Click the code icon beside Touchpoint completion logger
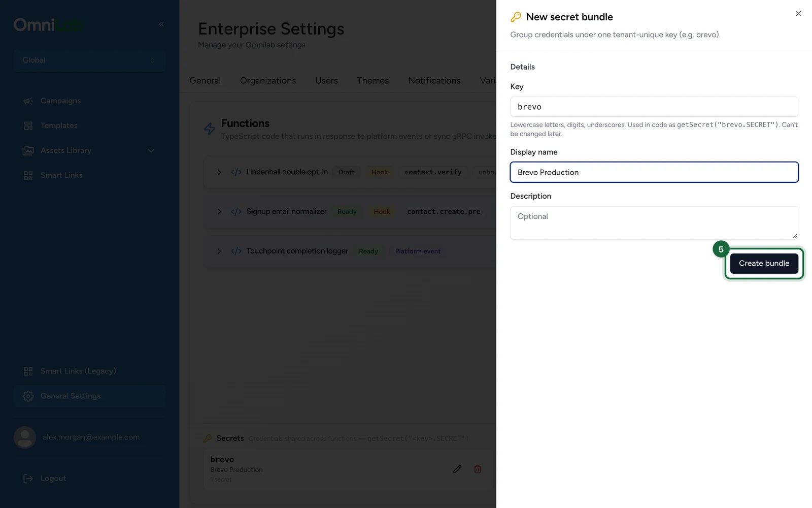Image resolution: width=812 pixels, height=508 pixels. [x=236, y=251]
